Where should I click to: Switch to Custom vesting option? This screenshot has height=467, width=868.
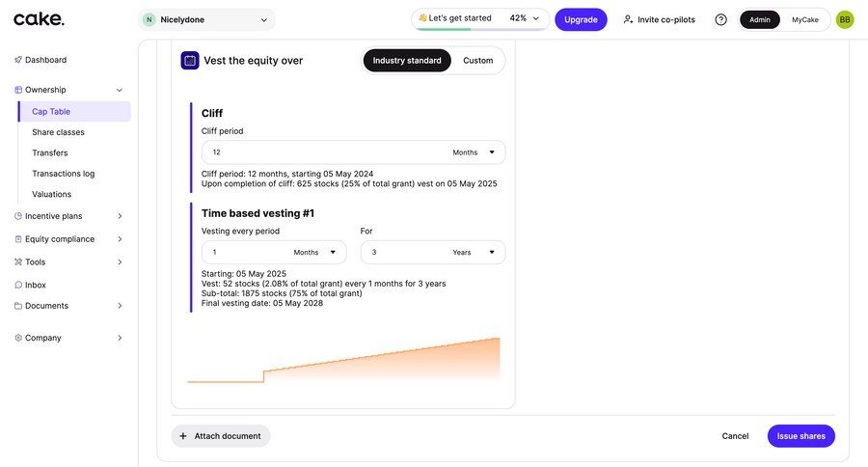477,61
